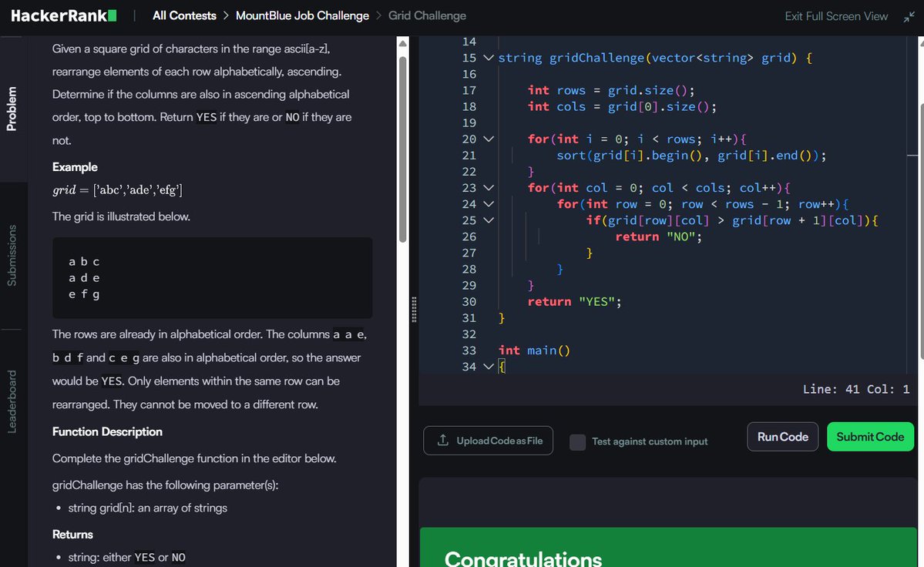Image resolution: width=924 pixels, height=567 pixels.
Task: Click the problem description scrollbar thumb
Action: 403,149
